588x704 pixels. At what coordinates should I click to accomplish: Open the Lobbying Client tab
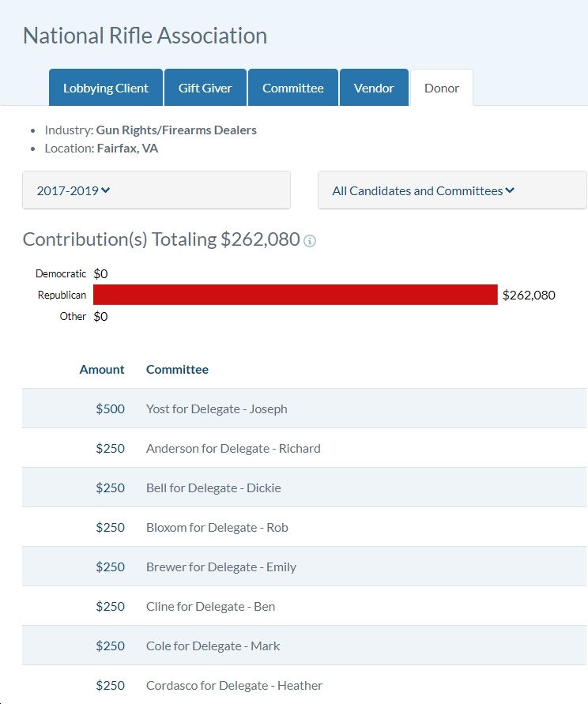(x=106, y=88)
